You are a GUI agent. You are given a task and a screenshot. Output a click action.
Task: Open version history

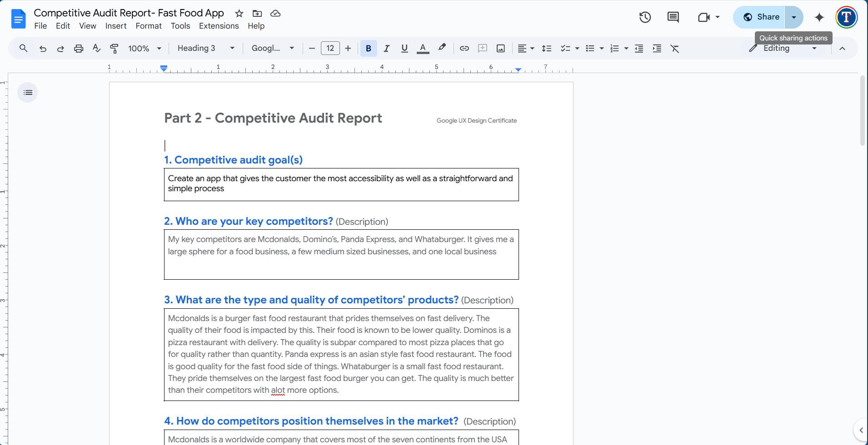point(645,17)
